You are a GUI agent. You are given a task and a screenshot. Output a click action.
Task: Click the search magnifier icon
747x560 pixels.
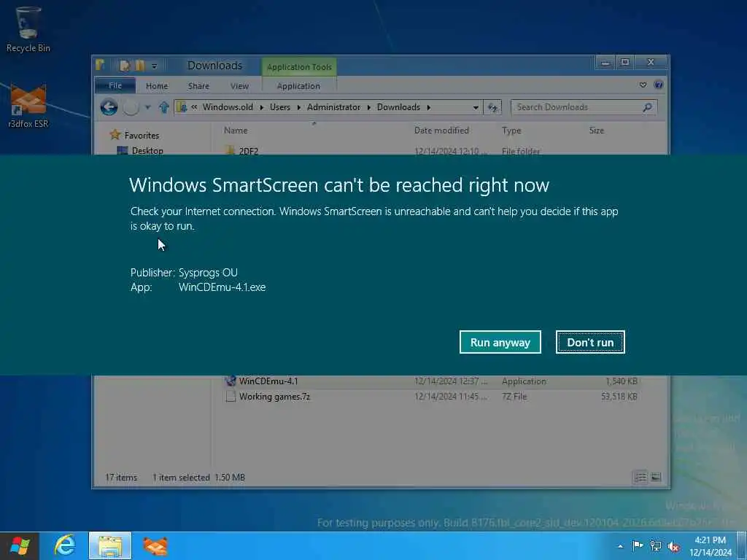(x=648, y=107)
